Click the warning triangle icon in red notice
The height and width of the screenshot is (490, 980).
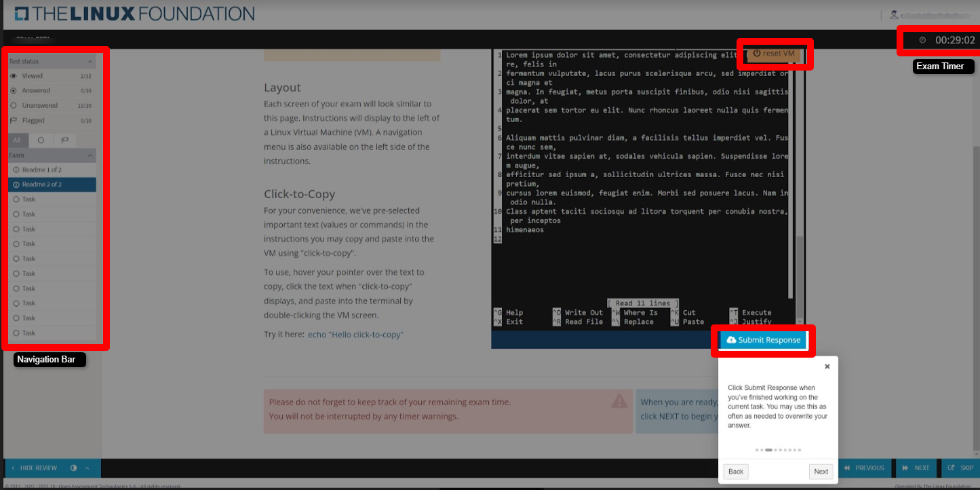619,401
